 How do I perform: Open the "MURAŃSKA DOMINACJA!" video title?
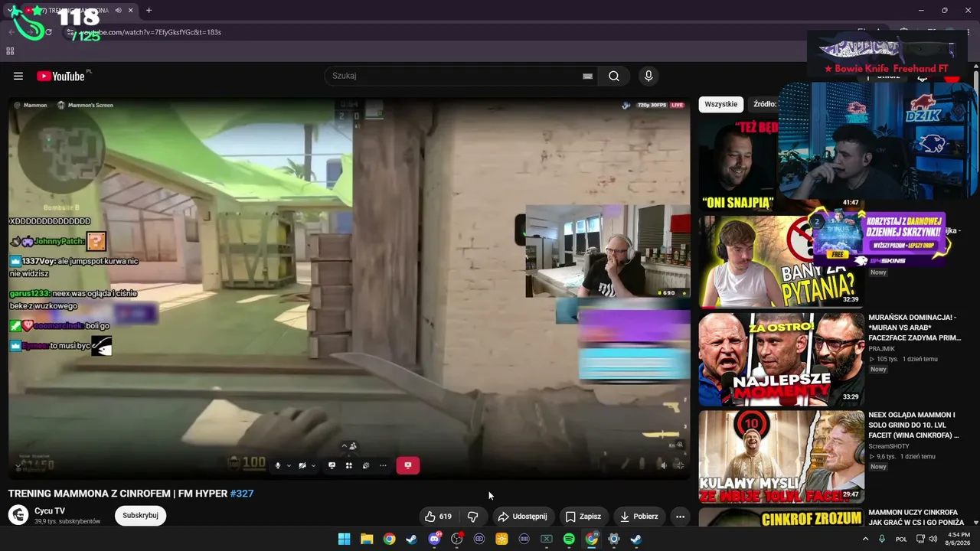(914, 328)
